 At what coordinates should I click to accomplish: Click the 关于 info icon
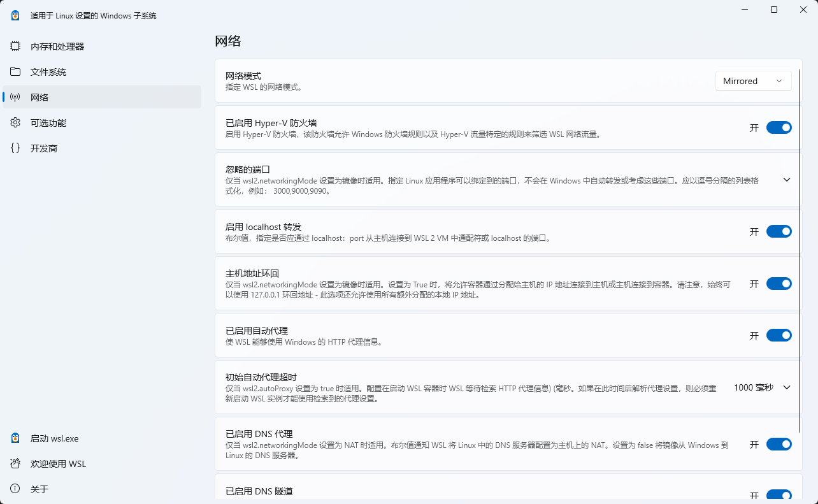(15, 489)
